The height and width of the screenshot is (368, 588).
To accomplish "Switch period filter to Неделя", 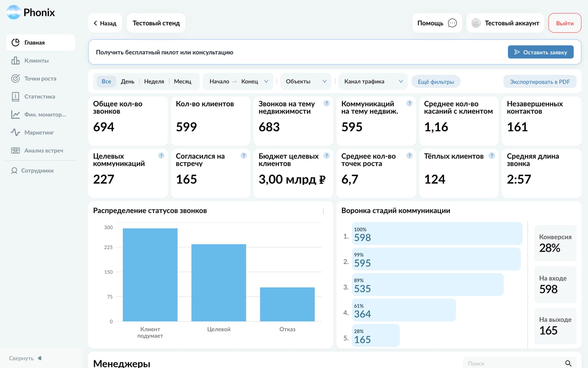I will click(154, 81).
